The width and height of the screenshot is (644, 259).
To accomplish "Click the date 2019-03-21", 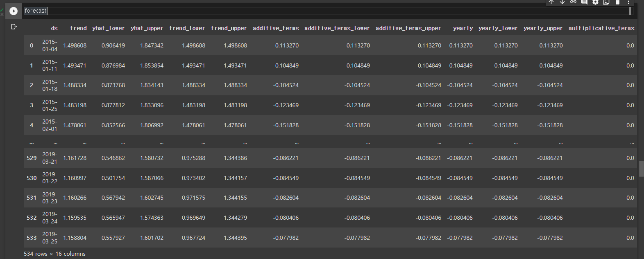I will tap(50, 158).
